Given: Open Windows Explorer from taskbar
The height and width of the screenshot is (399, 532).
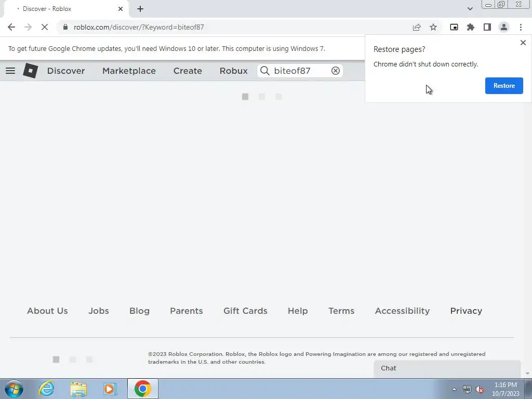Looking at the screenshot, I should (78, 389).
